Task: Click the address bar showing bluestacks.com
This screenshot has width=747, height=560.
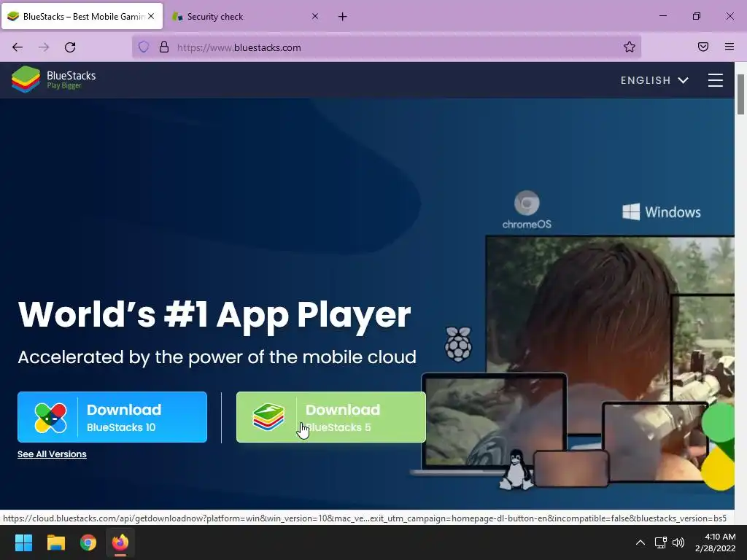Action: (387, 47)
